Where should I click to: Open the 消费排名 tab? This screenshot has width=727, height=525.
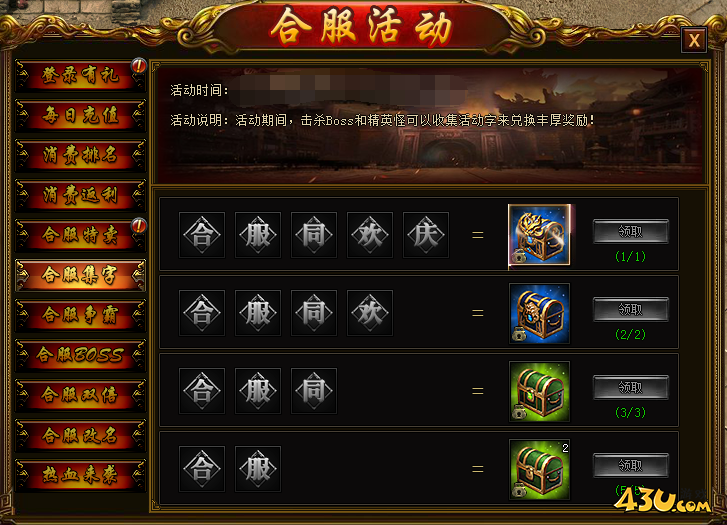coord(81,155)
